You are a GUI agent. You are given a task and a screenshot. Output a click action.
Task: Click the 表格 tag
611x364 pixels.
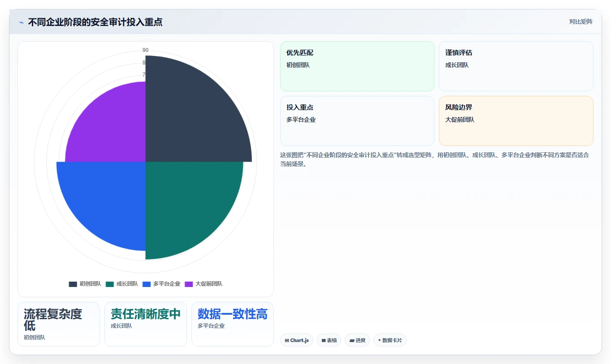pos(329,340)
